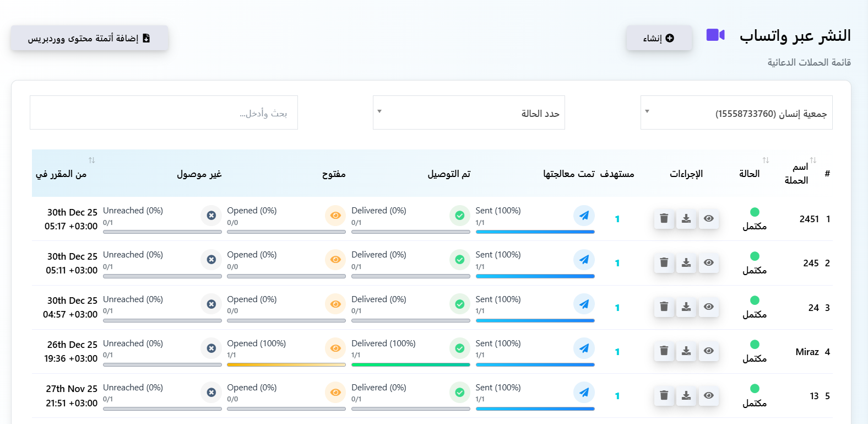Click the Unreached X icon for campaign 2451
This screenshot has width=868, height=424.
click(211, 216)
